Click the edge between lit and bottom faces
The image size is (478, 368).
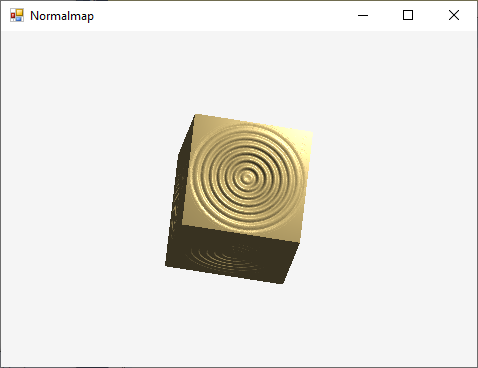point(241,233)
